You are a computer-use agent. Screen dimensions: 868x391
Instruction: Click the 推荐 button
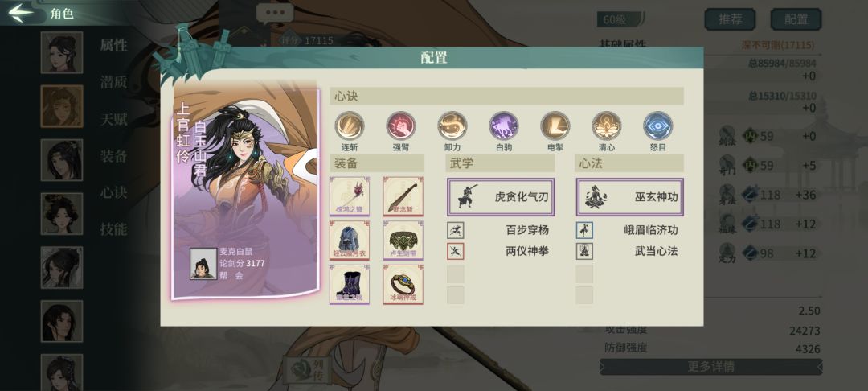pos(730,19)
